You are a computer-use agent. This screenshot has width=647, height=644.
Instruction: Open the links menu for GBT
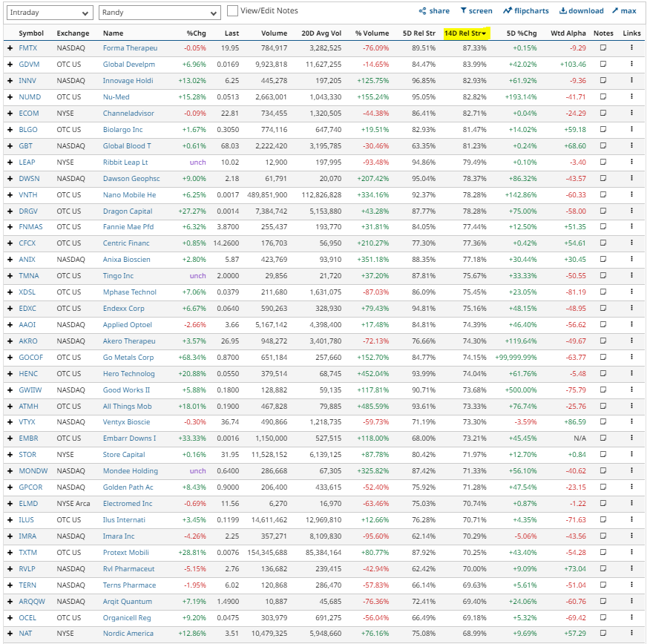(631, 145)
